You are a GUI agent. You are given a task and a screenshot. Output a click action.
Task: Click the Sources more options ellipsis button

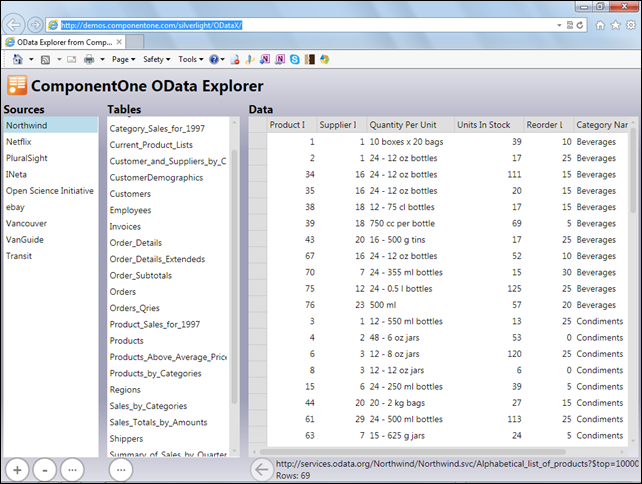[72, 470]
